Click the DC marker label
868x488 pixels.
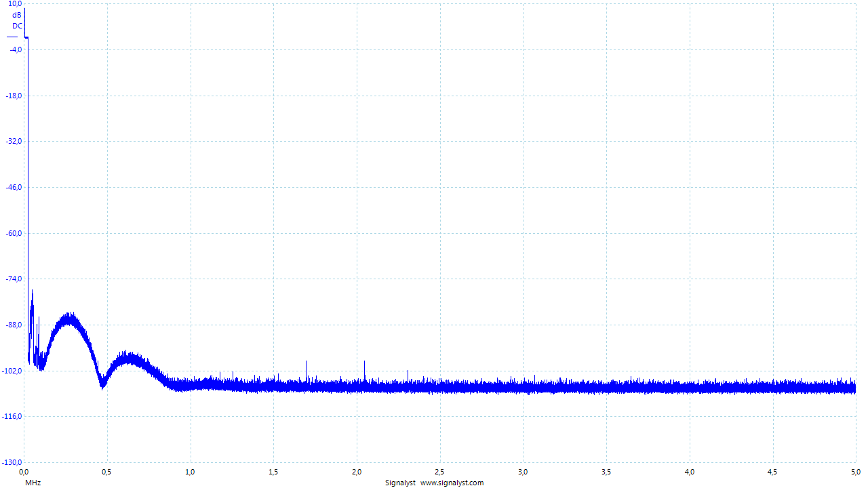coord(17,26)
